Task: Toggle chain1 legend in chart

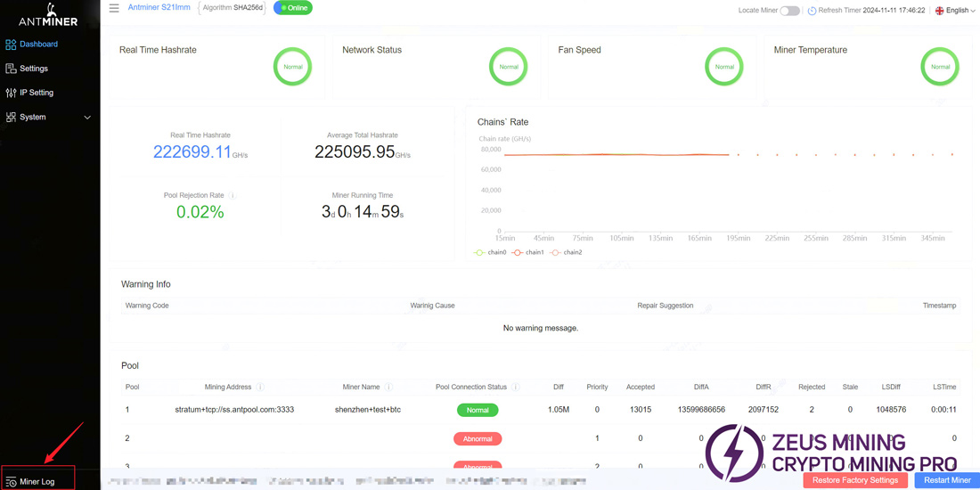Action: click(x=527, y=252)
